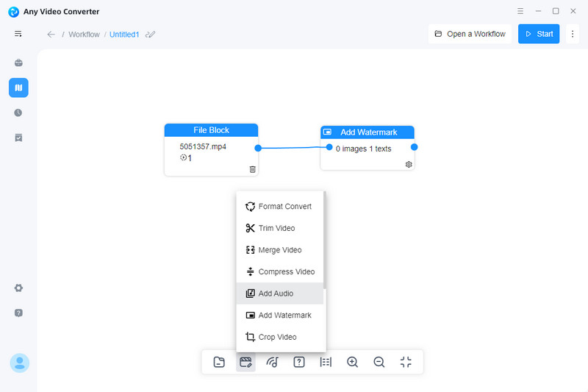The height and width of the screenshot is (392, 588).
Task: Choose Crop Video from the menu
Action: (280, 337)
